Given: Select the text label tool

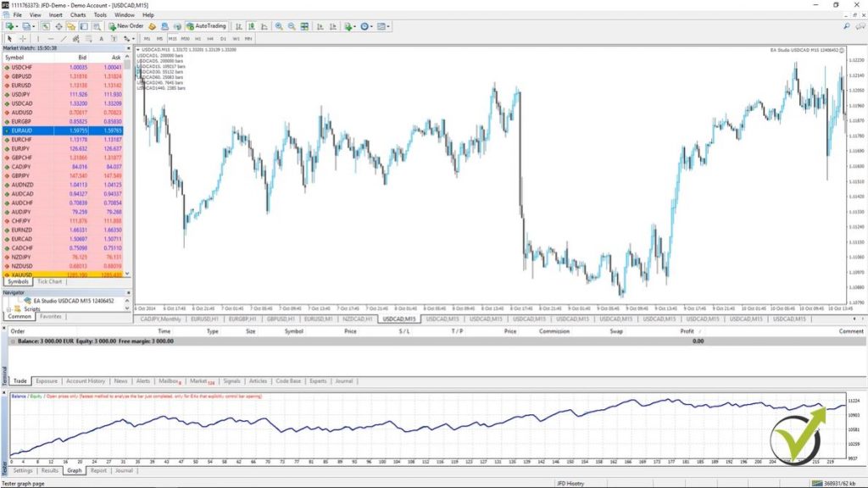Looking at the screenshot, I should point(102,38).
